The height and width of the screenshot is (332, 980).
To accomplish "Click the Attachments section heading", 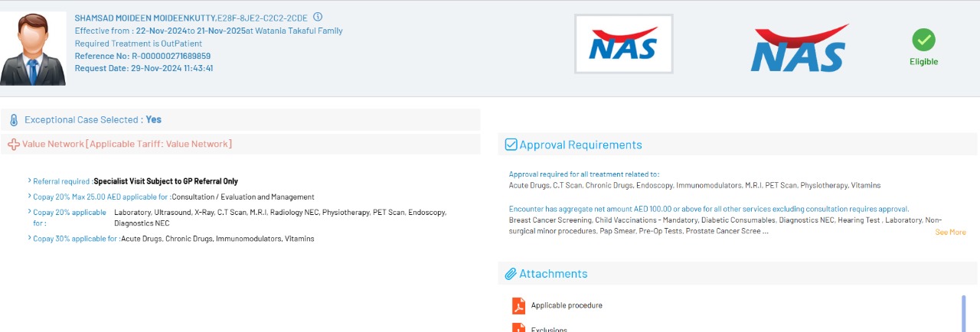I will 554,273.
